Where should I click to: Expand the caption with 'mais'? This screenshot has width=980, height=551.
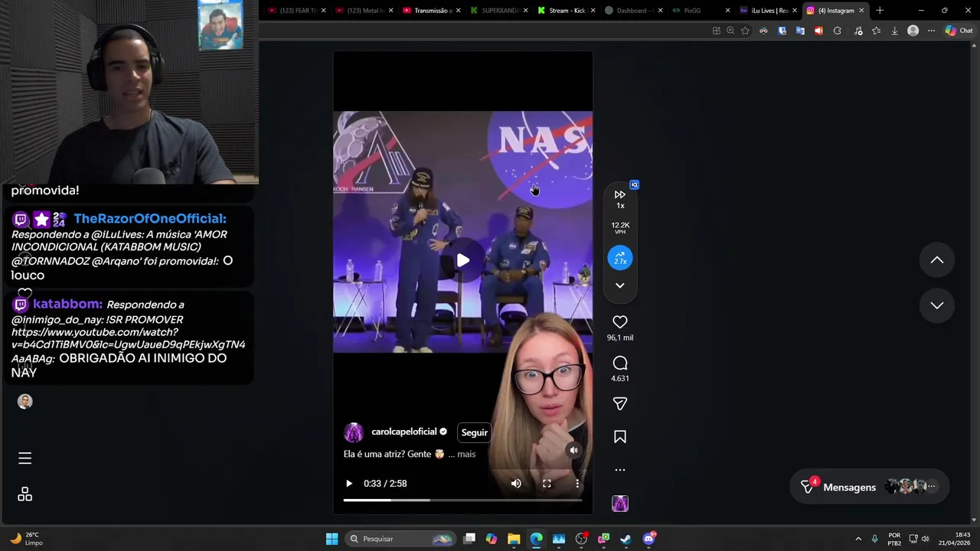(x=466, y=455)
